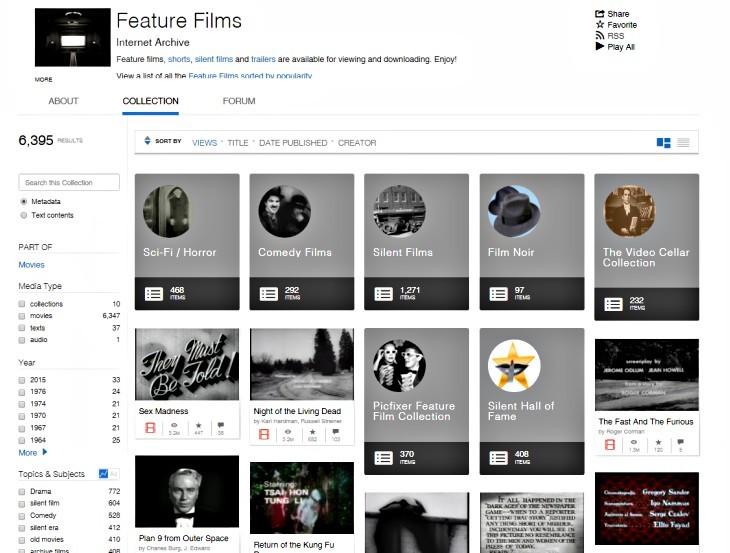Click the Silent Films items list icon
The width and height of the screenshot is (730, 553).
[x=384, y=294]
